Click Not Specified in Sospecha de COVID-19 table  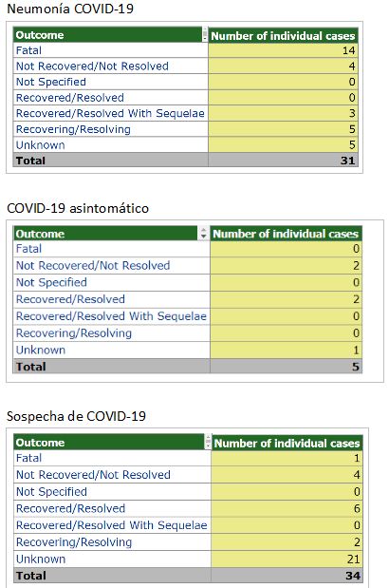tap(51, 492)
